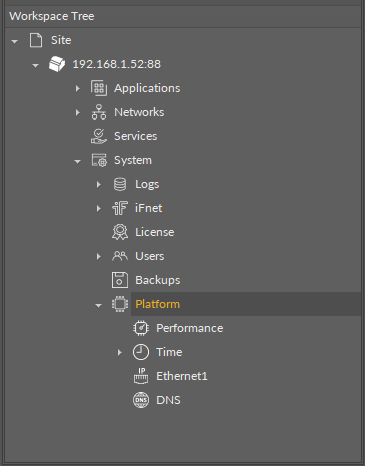Select the Users tree item
This screenshot has width=365, height=466.
click(x=149, y=256)
